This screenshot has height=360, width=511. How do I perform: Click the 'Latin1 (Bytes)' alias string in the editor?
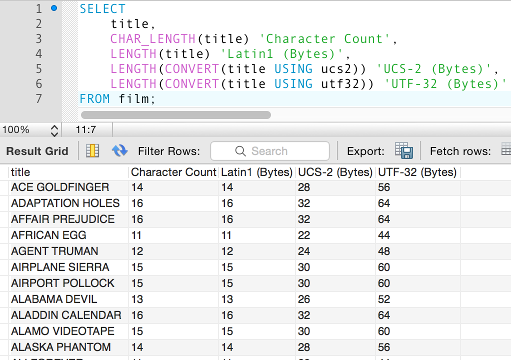point(282,54)
